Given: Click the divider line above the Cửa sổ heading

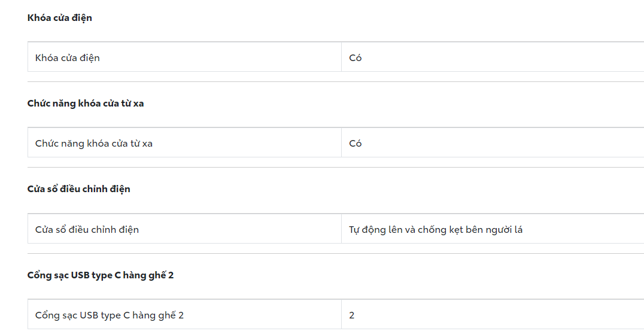Looking at the screenshot, I should 335,168.
